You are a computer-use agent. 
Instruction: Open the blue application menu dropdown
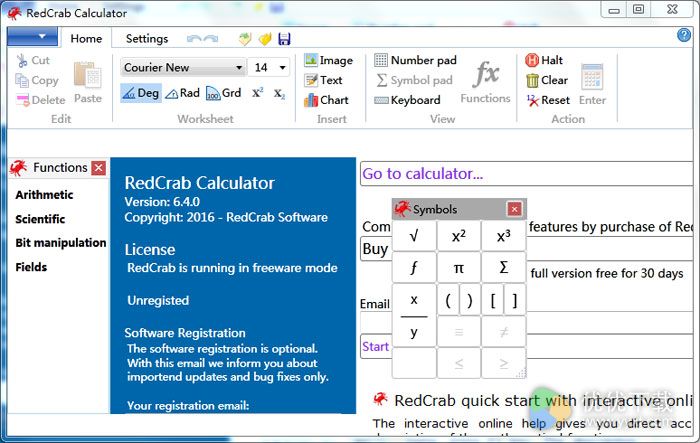[x=32, y=36]
